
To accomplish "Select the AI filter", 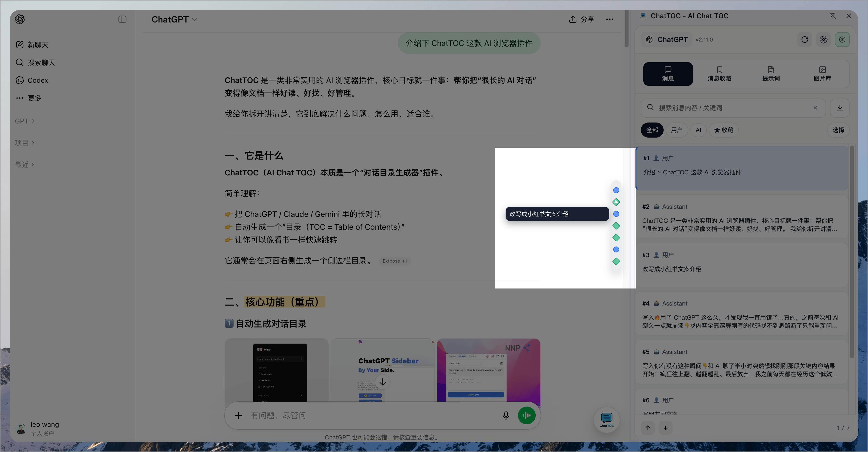I will (698, 130).
